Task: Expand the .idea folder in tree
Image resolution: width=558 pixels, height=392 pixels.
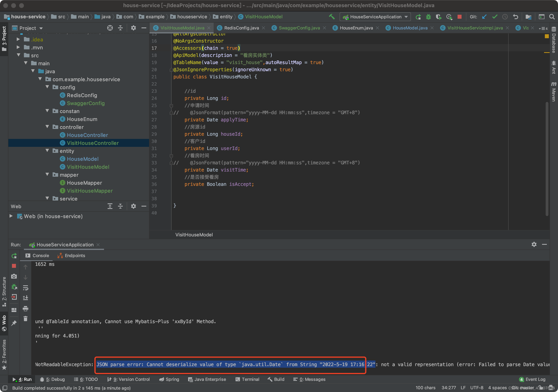Action: click(x=18, y=39)
